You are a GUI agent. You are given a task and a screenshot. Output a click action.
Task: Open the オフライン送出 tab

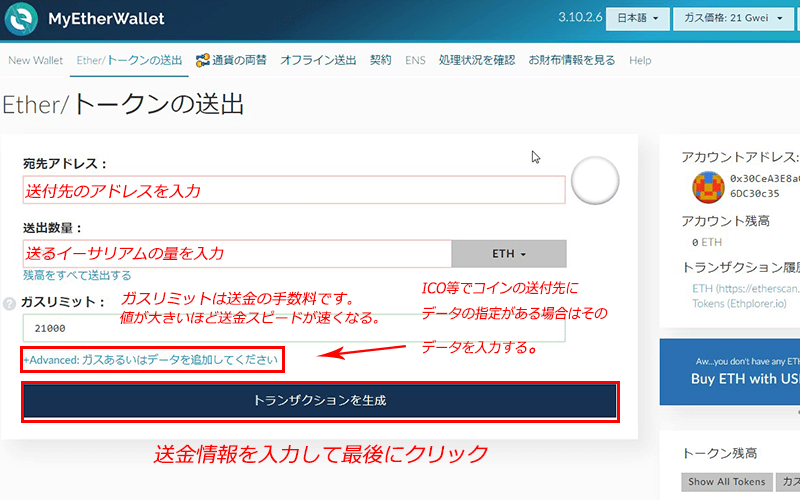click(x=318, y=60)
